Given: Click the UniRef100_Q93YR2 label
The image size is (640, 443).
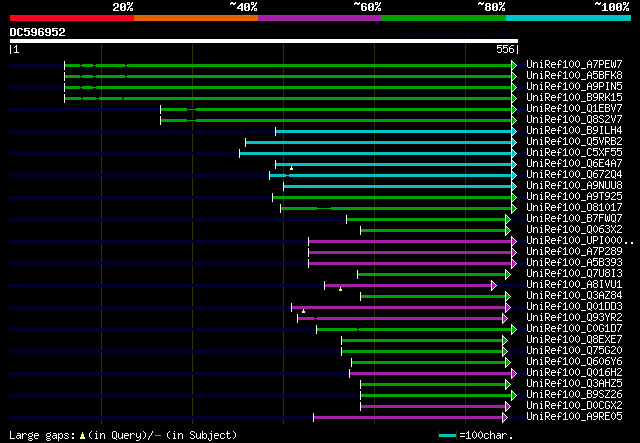Looking at the screenshot, I should [x=574, y=318].
